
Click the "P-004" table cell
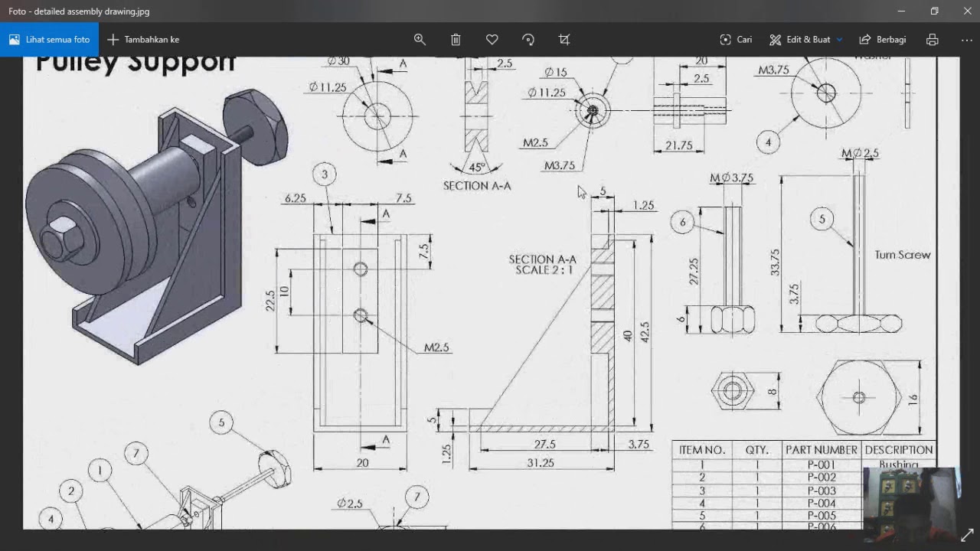point(822,504)
